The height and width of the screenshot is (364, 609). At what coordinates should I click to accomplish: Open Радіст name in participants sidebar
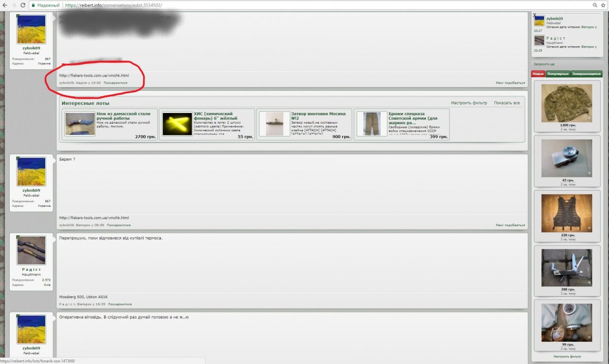coord(556,38)
